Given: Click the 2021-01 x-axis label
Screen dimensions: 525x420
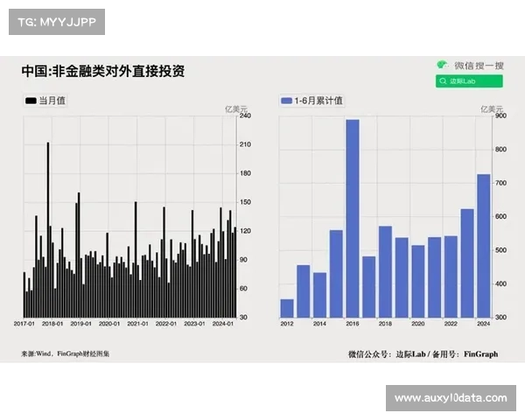Looking at the screenshot, I should (138, 324).
